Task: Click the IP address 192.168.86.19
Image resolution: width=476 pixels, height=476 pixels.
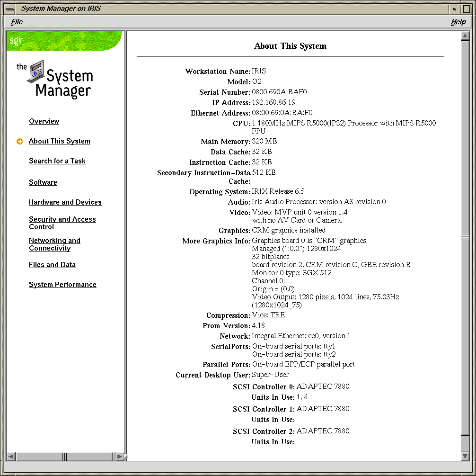Action: click(273, 102)
